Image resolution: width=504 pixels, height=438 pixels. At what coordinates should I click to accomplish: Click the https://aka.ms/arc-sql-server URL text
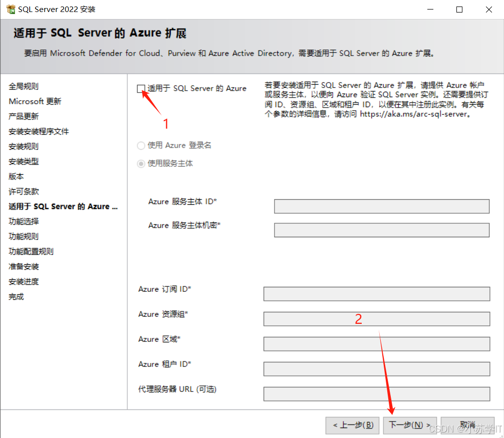(413, 114)
